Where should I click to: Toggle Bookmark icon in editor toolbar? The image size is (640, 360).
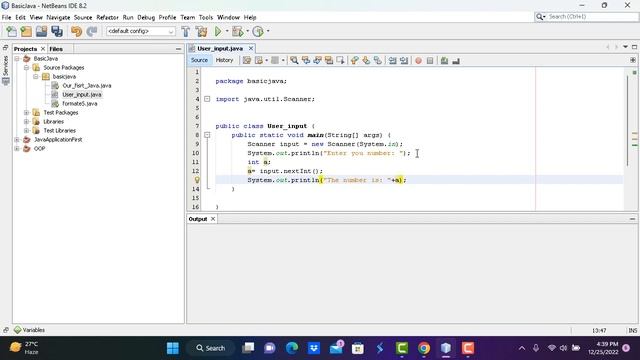[x=378, y=60]
